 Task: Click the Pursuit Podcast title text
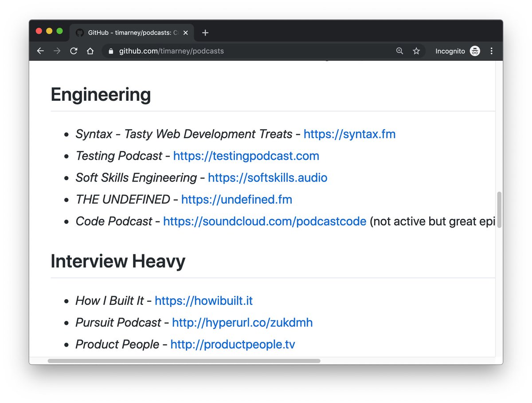[x=118, y=322]
